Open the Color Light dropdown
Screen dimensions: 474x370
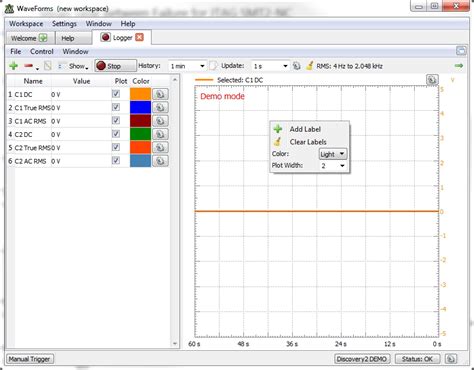pyautogui.click(x=333, y=154)
